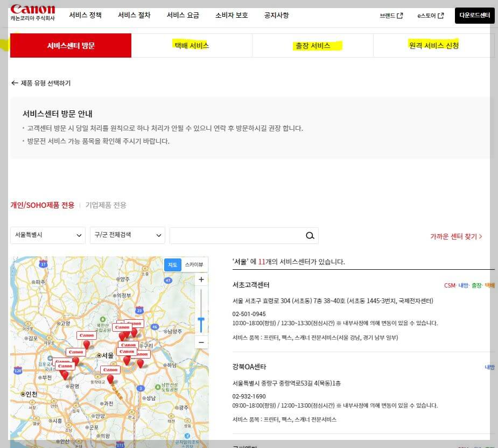498x448 pixels.
Task: Open 강북OA센타 entry
Action: [249, 367]
